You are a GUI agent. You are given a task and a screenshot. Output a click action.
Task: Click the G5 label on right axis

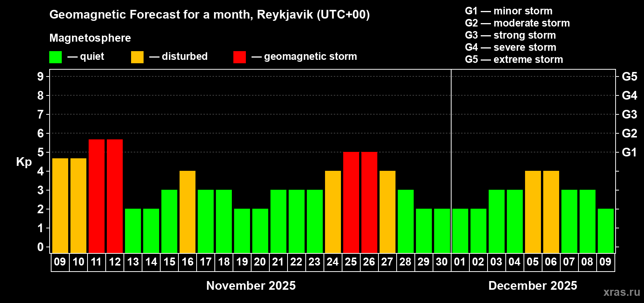(630, 77)
